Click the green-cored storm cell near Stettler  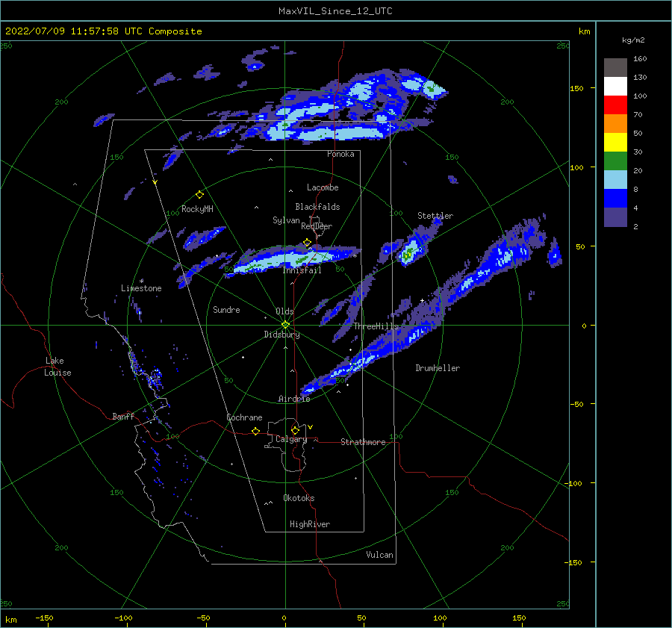tap(408, 252)
